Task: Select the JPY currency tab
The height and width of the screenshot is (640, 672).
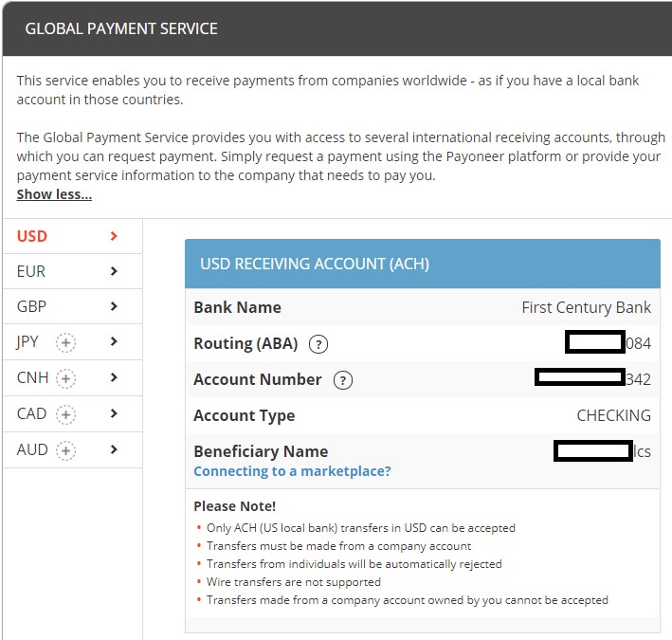Action: click(72, 342)
